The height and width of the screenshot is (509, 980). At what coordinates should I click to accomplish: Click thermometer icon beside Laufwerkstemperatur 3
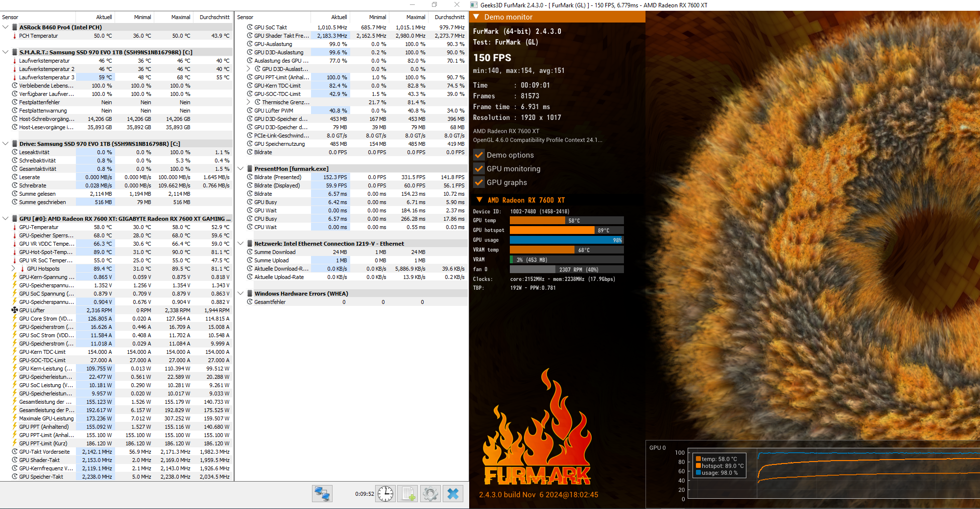coord(15,77)
